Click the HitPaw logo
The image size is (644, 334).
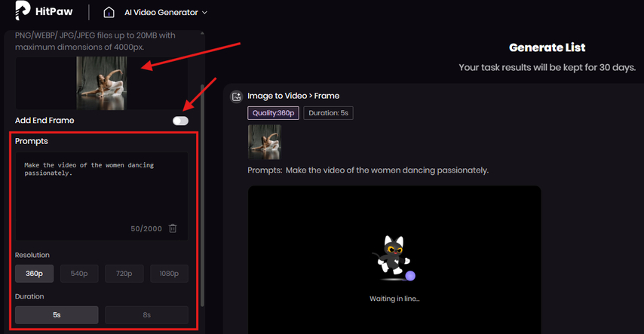click(44, 11)
